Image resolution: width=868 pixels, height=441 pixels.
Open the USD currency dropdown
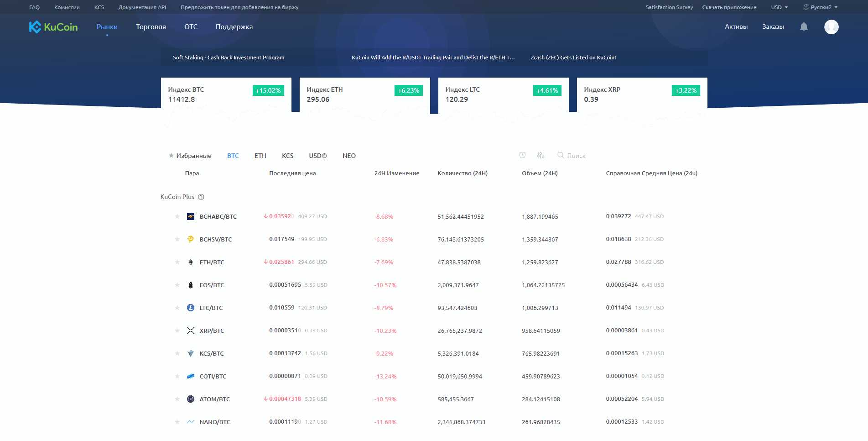[779, 7]
